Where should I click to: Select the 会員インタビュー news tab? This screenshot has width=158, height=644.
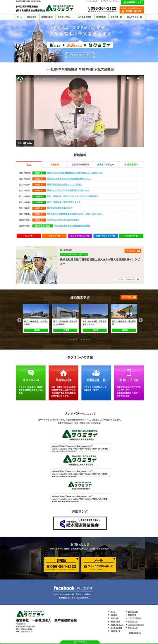(x=106, y=165)
